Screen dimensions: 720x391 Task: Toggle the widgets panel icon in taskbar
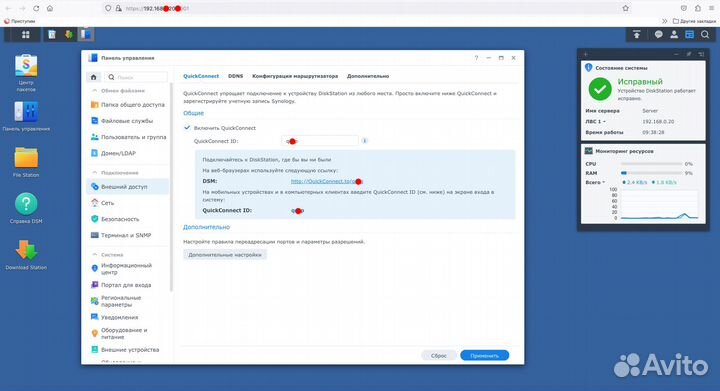689,34
